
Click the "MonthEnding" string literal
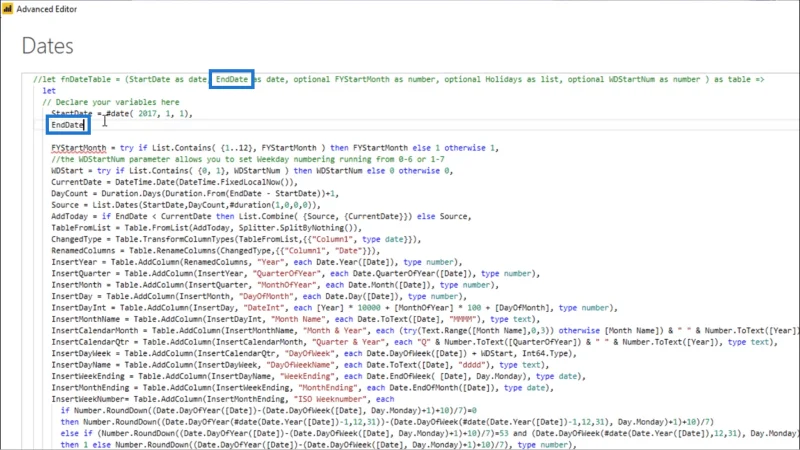[x=328, y=388]
